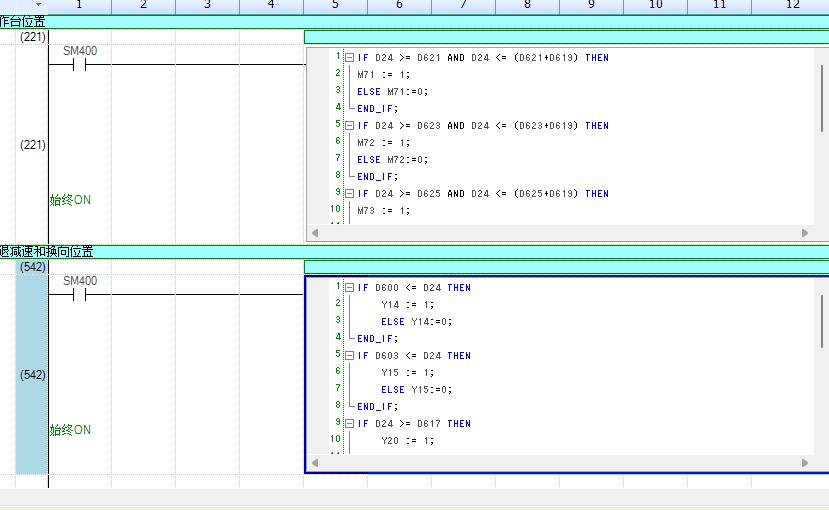Click the SM400 contact in step 221
This screenshot has height=510, width=829.
click(x=80, y=65)
